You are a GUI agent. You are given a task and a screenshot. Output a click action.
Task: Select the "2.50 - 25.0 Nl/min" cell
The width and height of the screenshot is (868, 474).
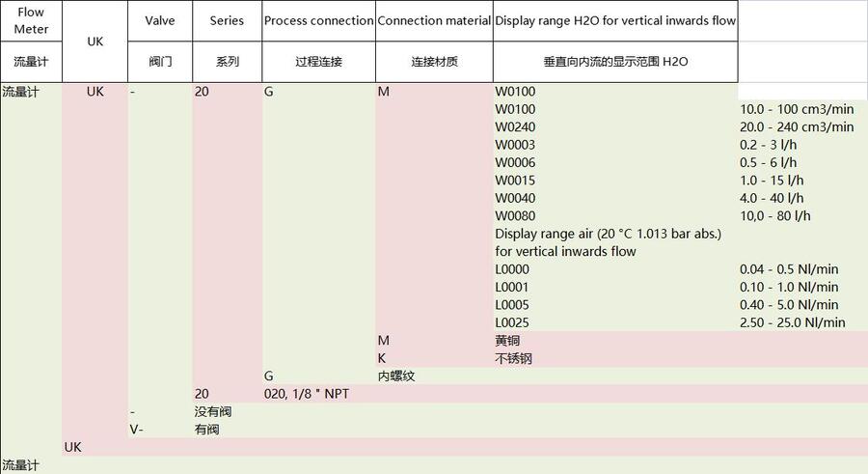793,322
